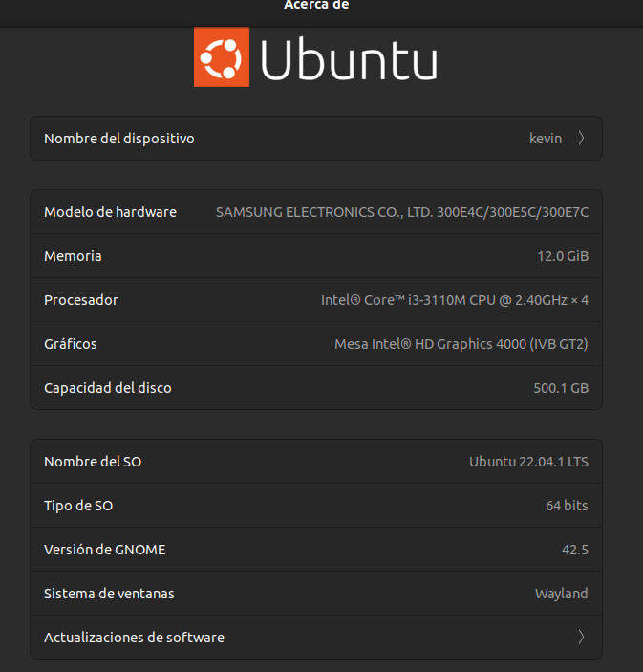Click the Ubuntu 22.04.1 LTS value
This screenshot has height=672, width=643.
[528, 462]
